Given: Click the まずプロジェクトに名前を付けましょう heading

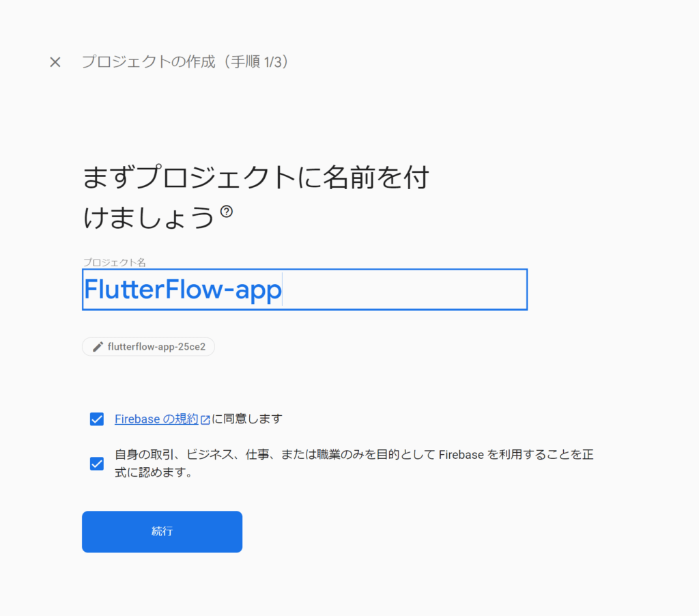Looking at the screenshot, I should (x=256, y=197).
